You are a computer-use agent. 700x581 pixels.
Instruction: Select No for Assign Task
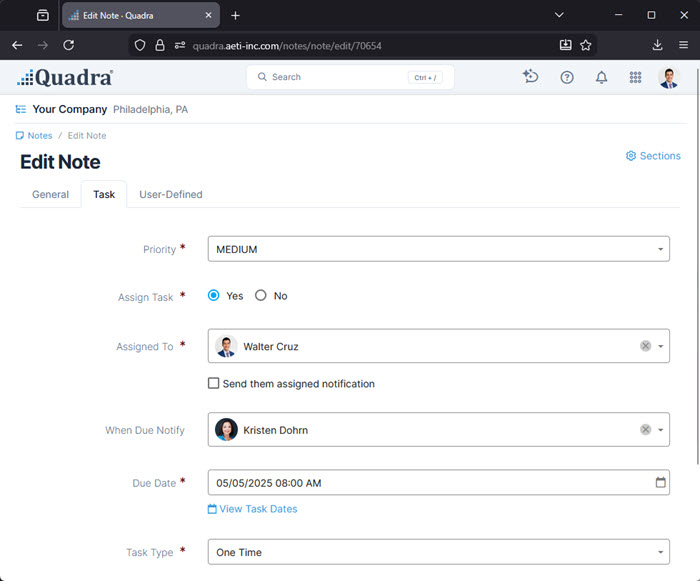click(x=261, y=296)
